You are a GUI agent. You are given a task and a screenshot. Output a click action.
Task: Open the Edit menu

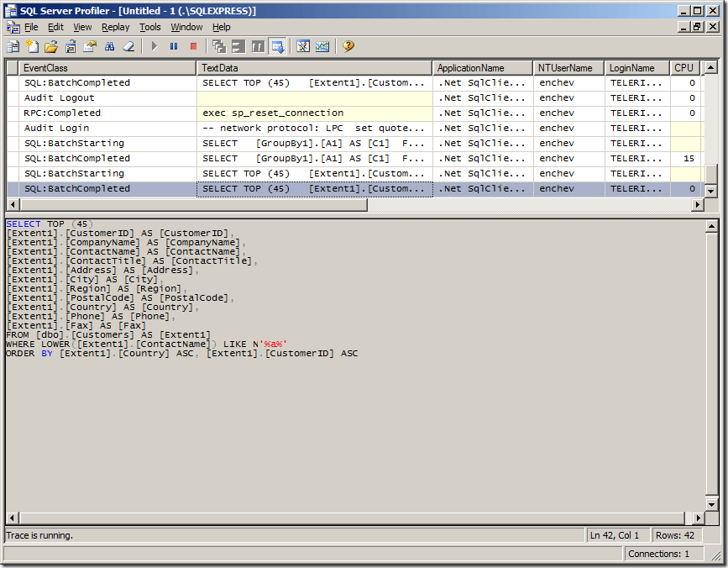click(55, 28)
